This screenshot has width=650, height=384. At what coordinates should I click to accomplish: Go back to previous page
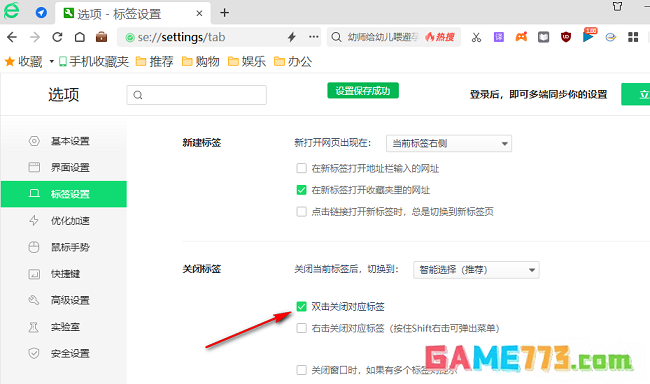(12, 37)
